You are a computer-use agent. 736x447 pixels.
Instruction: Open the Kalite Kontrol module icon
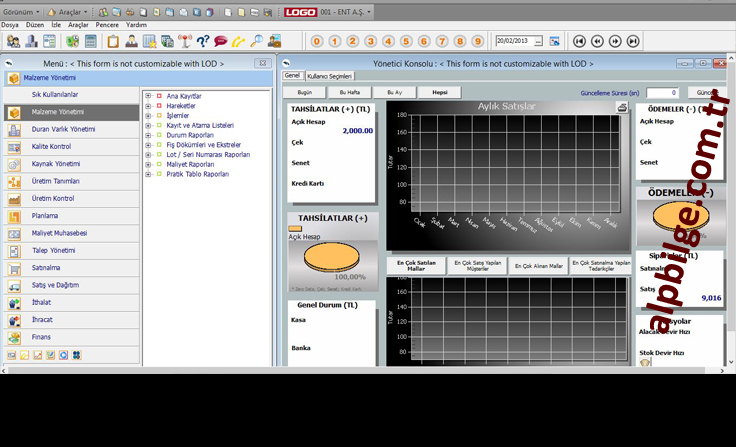click(x=14, y=146)
